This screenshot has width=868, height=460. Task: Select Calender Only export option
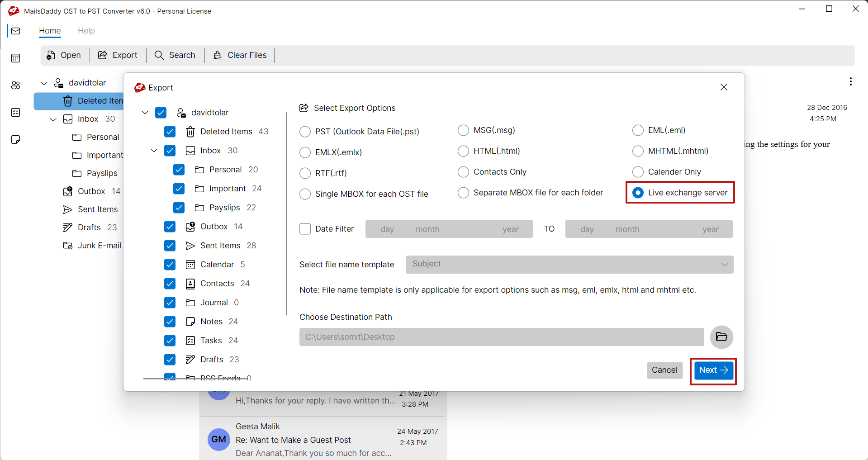[x=638, y=172]
